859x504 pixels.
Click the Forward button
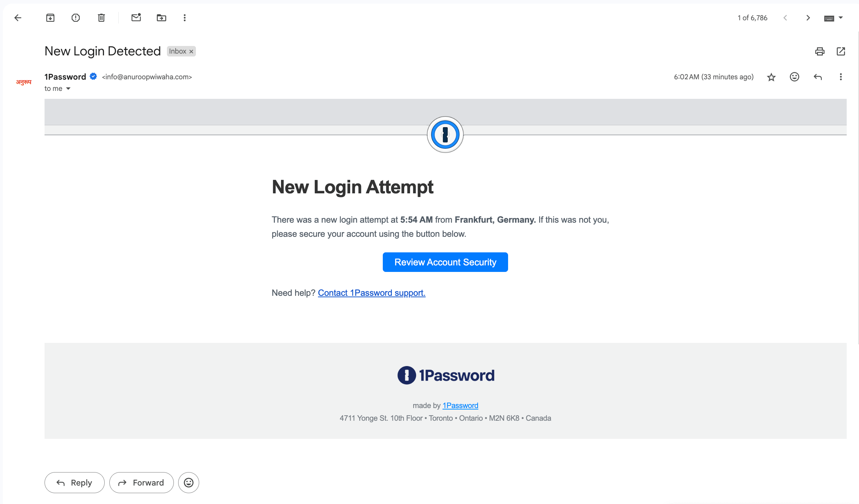click(x=141, y=483)
